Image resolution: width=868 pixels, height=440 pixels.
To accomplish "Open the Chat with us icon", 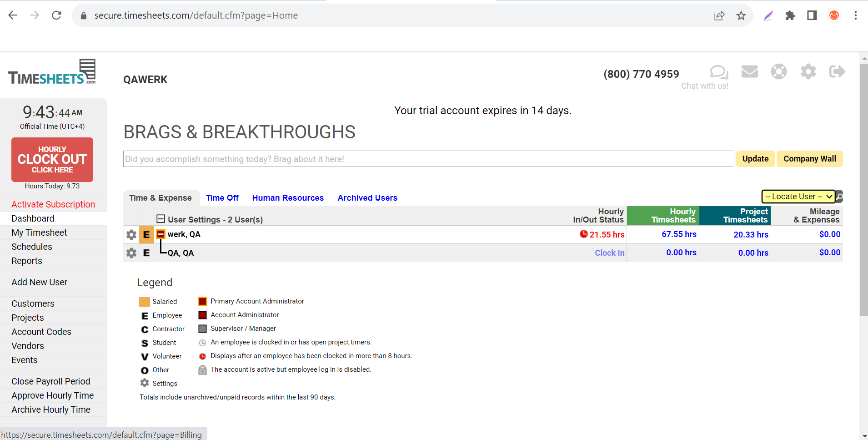I will (x=719, y=72).
